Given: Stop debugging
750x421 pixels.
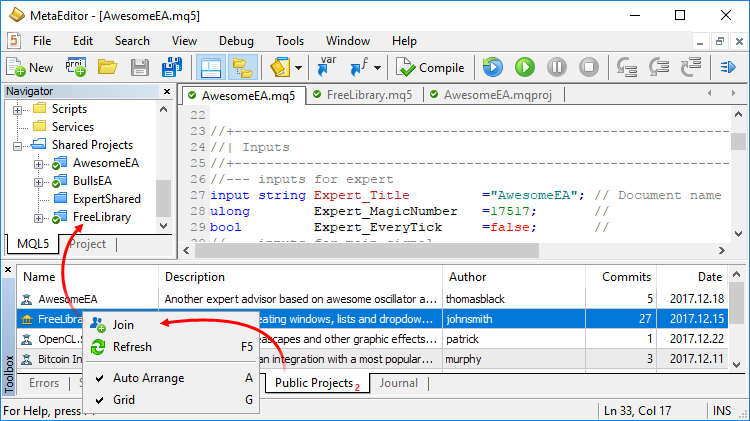Looking at the screenshot, I should pyautogui.click(x=589, y=67).
